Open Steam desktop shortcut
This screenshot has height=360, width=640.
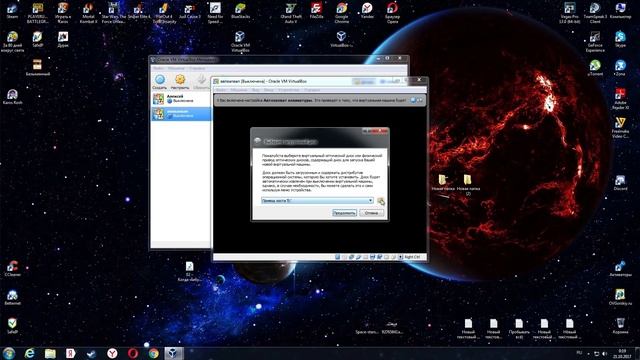(x=12, y=10)
